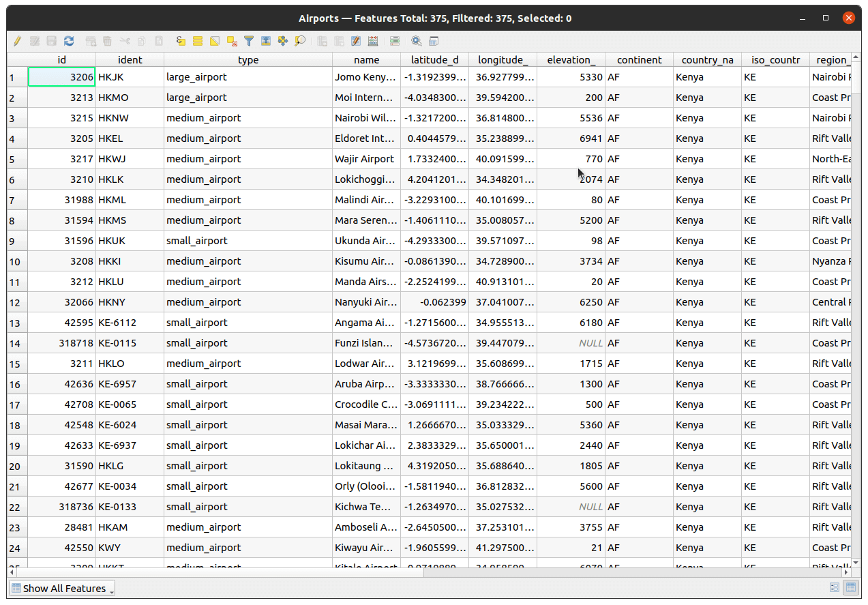Toggle editing mode with the pencil icon

17,42
